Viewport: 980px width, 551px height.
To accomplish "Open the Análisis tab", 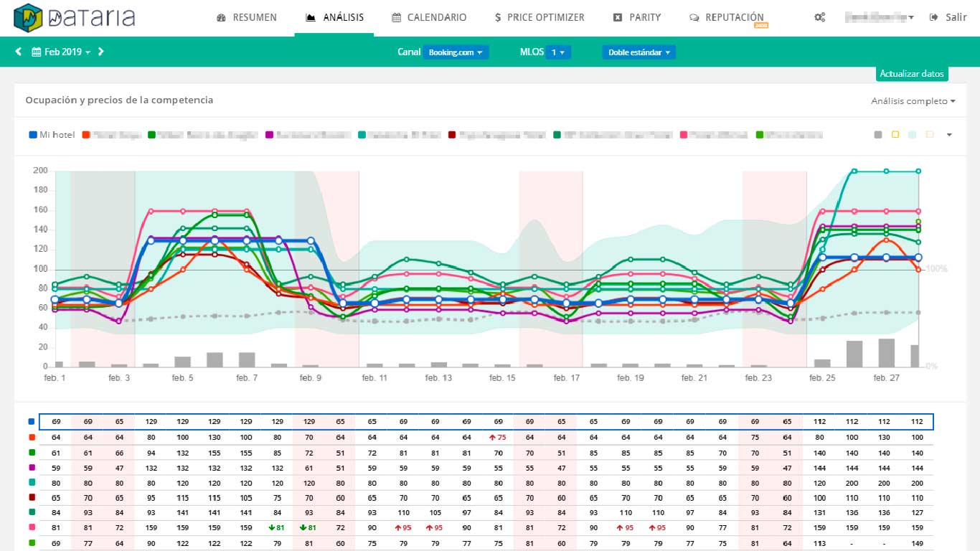I will click(334, 17).
